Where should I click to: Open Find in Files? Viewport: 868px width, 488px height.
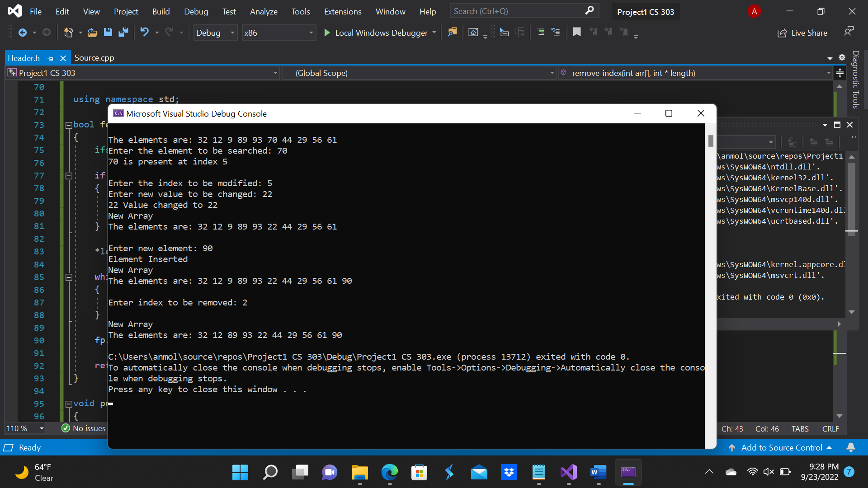452,32
